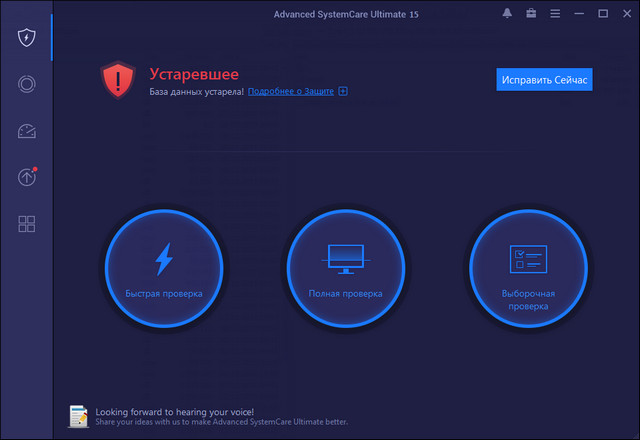Click the notification bell icon

pyautogui.click(x=507, y=14)
